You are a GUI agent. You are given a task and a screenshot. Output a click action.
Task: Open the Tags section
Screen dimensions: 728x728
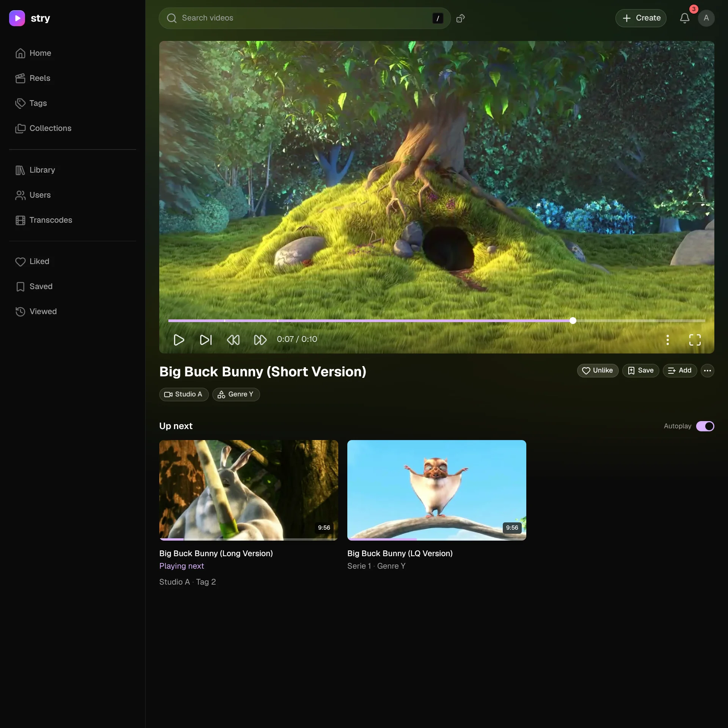coord(72,103)
